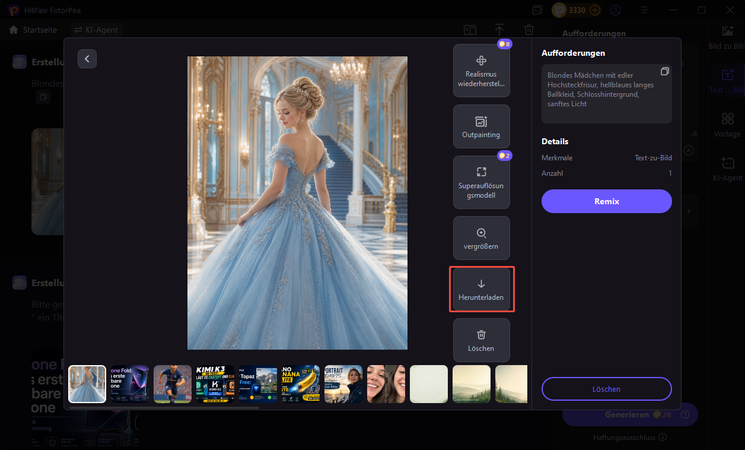The image size is (745, 450).
Task: Click the Aufforderungen heading in dialog
Action: pyautogui.click(x=573, y=53)
